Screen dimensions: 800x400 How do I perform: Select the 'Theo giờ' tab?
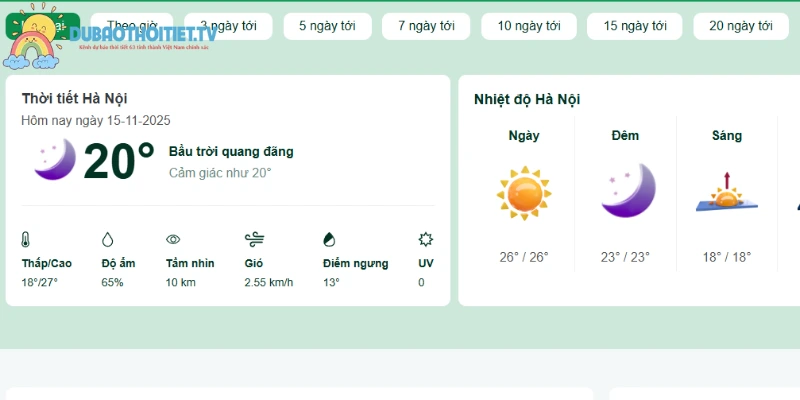click(x=132, y=26)
